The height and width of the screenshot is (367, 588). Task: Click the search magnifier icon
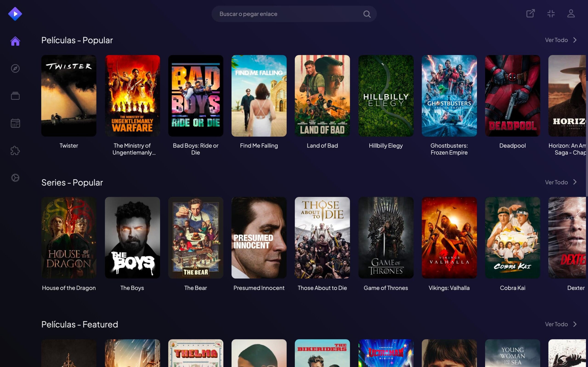tap(367, 14)
